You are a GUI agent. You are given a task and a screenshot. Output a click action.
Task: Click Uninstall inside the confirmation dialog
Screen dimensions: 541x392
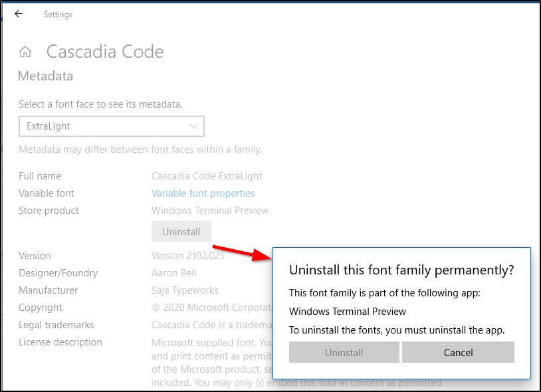coord(344,352)
